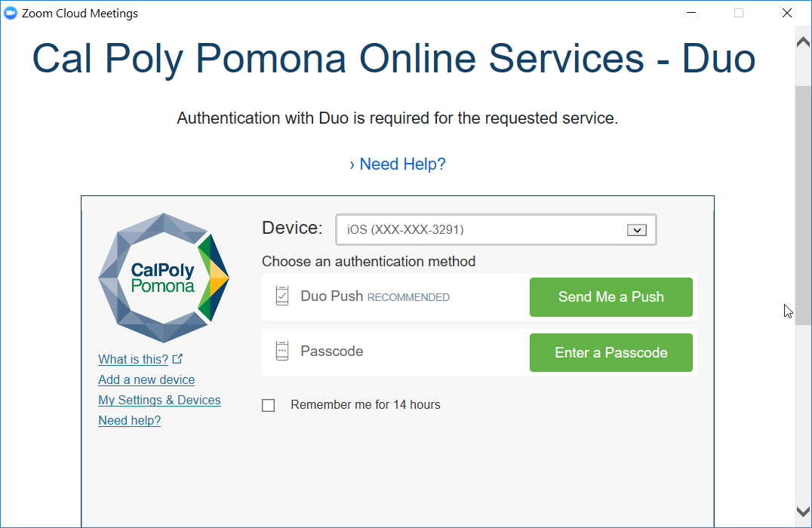Viewport: 812px width, 528px height.
Task: Select the iOS (XXX-XXX-3291) device field
Action: tap(496, 230)
